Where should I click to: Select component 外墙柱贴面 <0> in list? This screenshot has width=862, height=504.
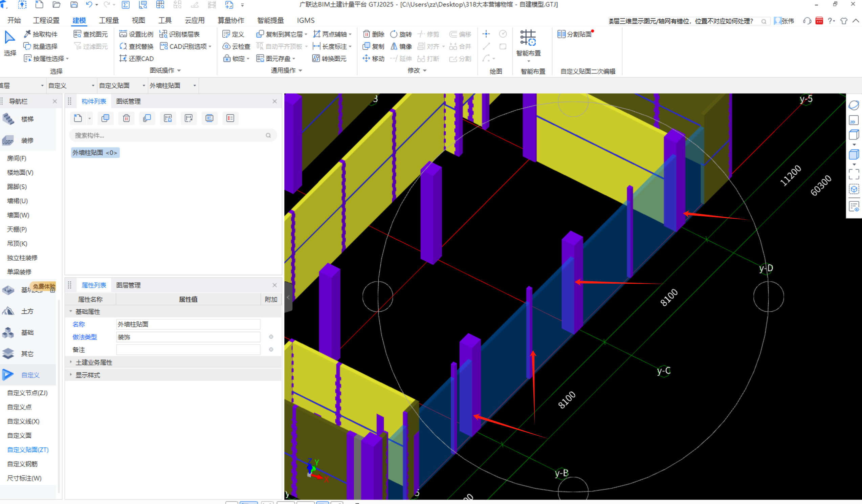[95, 153]
